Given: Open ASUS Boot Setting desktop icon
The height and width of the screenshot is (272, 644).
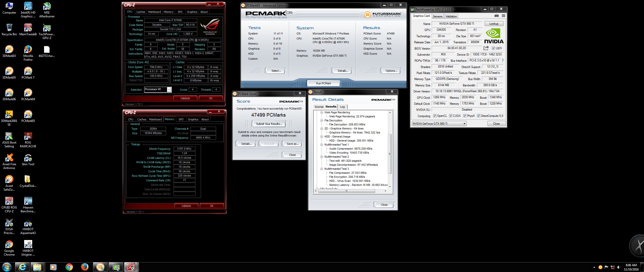Looking at the screenshot, I should tap(9, 140).
